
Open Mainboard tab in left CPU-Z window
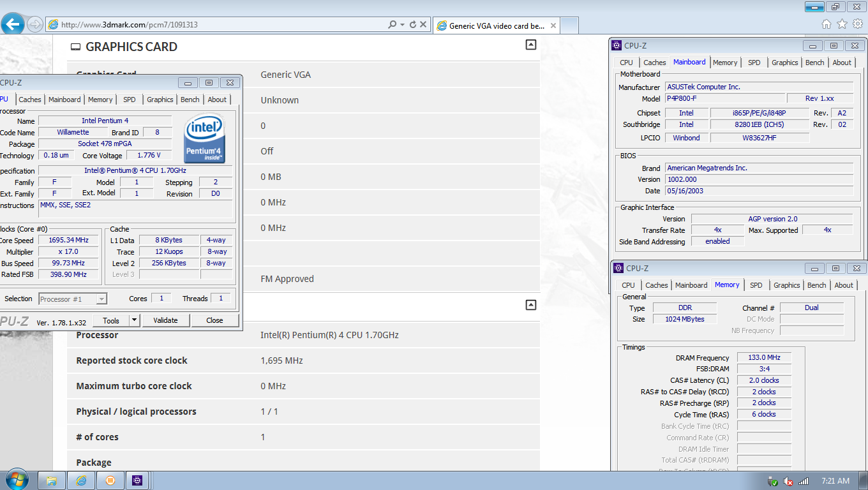pyautogui.click(x=64, y=100)
